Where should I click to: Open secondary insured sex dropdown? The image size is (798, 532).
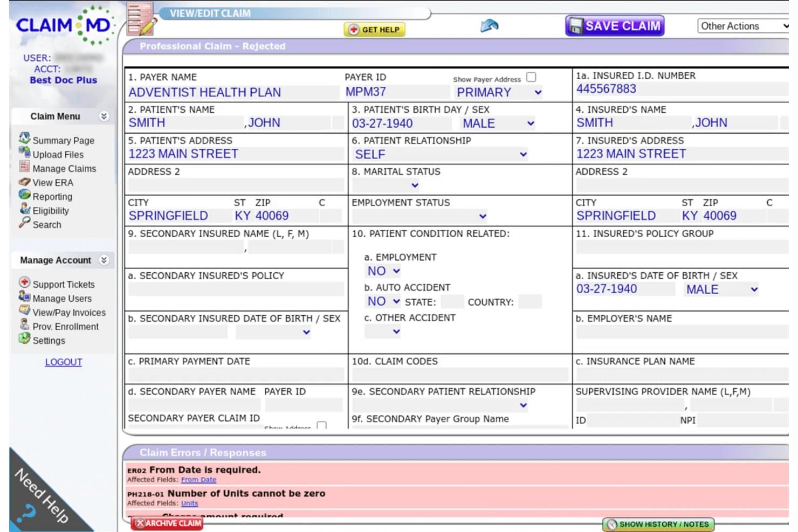(273, 332)
